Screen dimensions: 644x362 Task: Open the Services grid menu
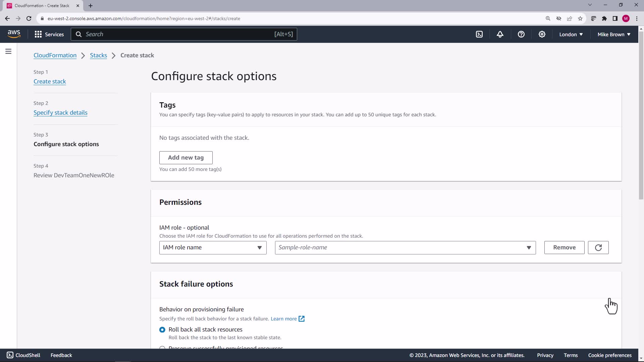click(x=49, y=34)
